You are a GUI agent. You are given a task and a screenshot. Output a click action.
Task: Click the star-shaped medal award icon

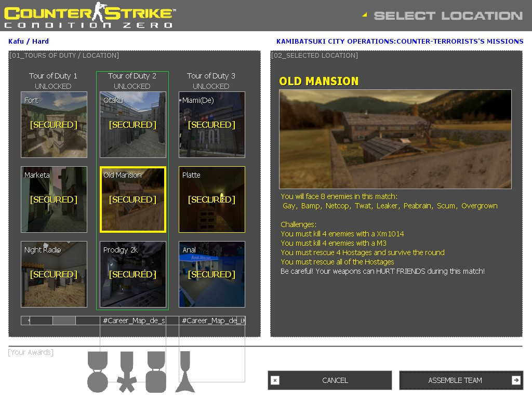[127, 372]
